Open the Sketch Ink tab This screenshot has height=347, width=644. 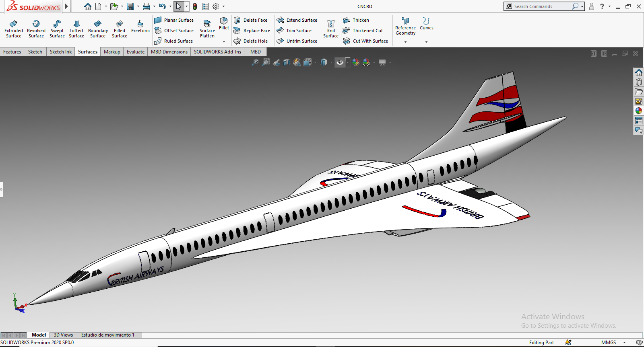pyautogui.click(x=61, y=52)
